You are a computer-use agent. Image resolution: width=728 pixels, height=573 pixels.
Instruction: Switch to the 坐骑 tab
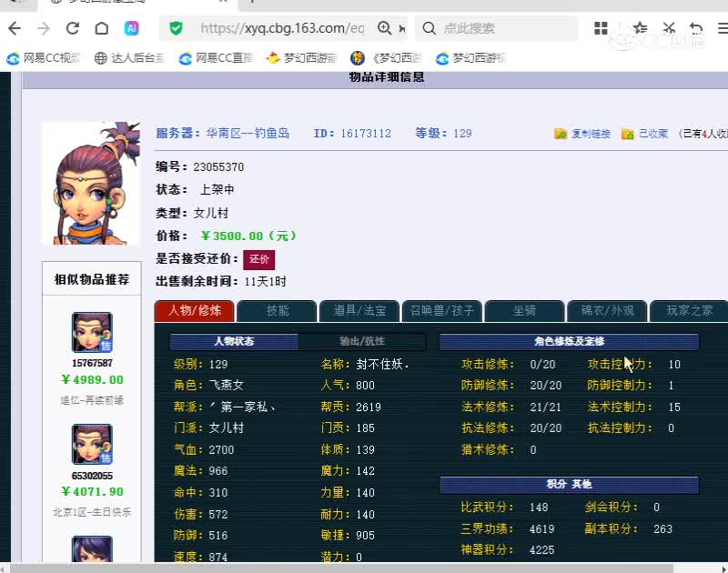[x=524, y=310]
